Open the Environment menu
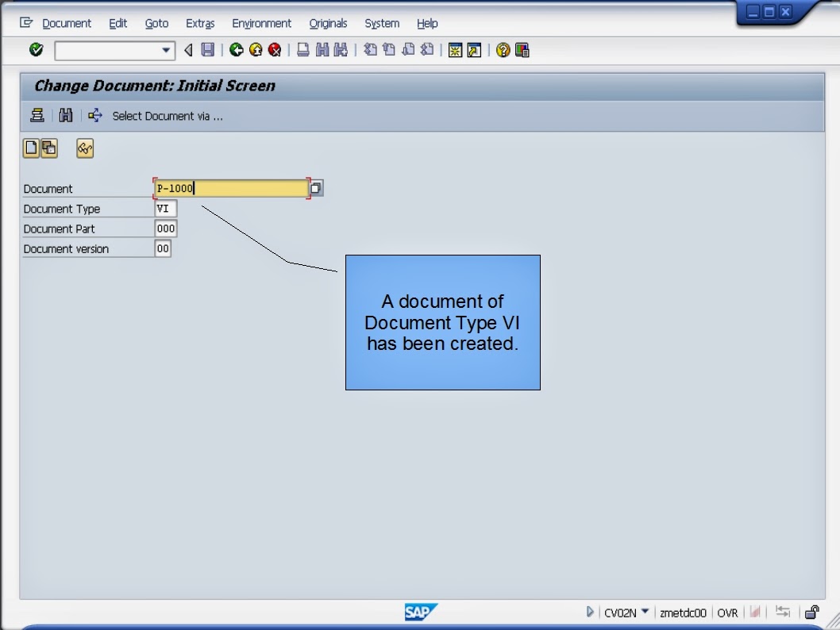The width and height of the screenshot is (840, 630). click(x=261, y=23)
